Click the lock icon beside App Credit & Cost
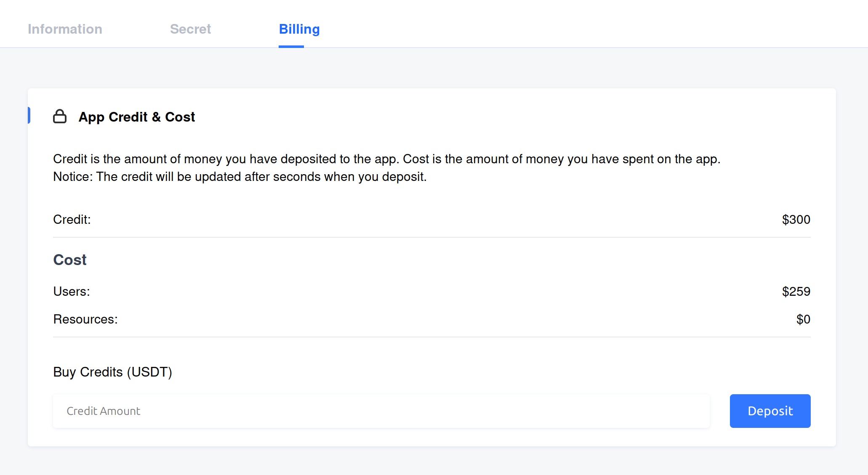This screenshot has height=475, width=868. coord(60,117)
